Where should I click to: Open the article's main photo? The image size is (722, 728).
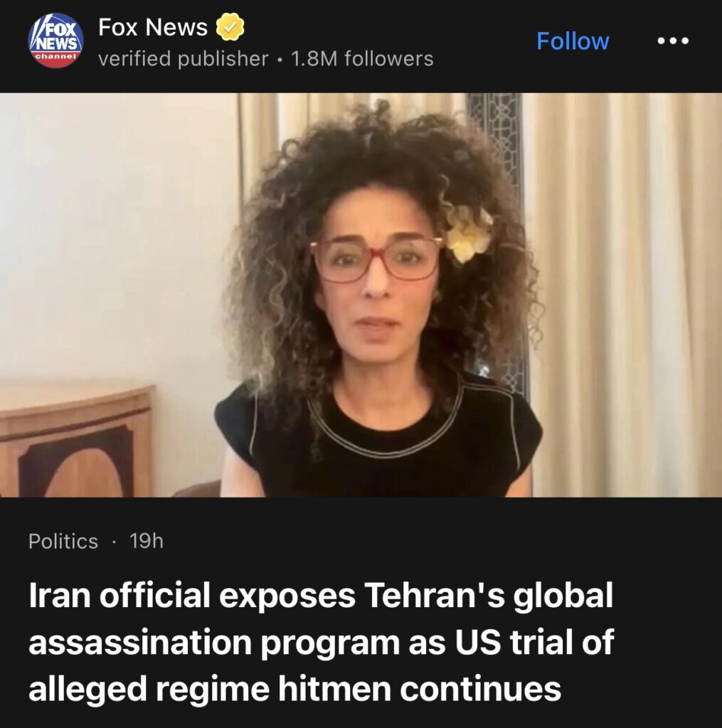click(361, 295)
